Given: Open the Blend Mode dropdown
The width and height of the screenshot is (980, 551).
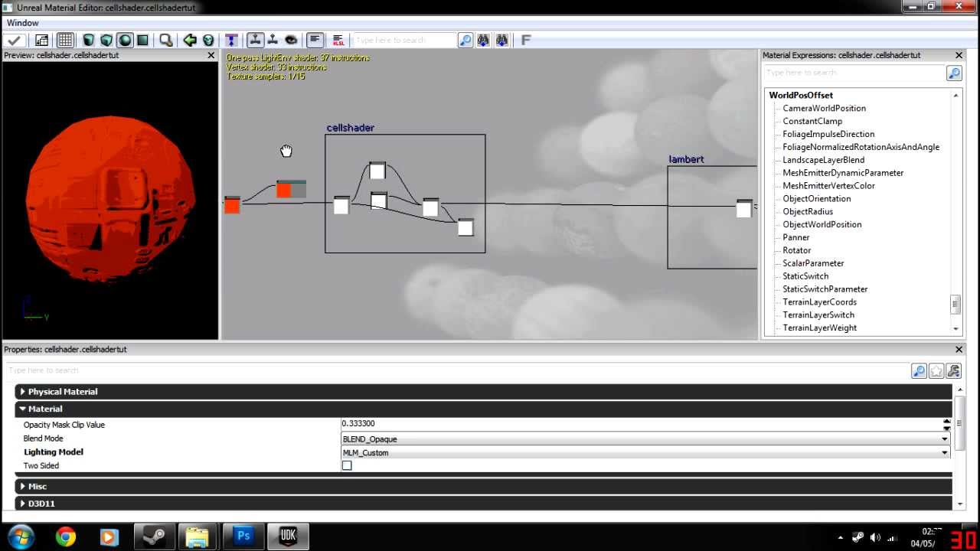Looking at the screenshot, I should coord(645,439).
